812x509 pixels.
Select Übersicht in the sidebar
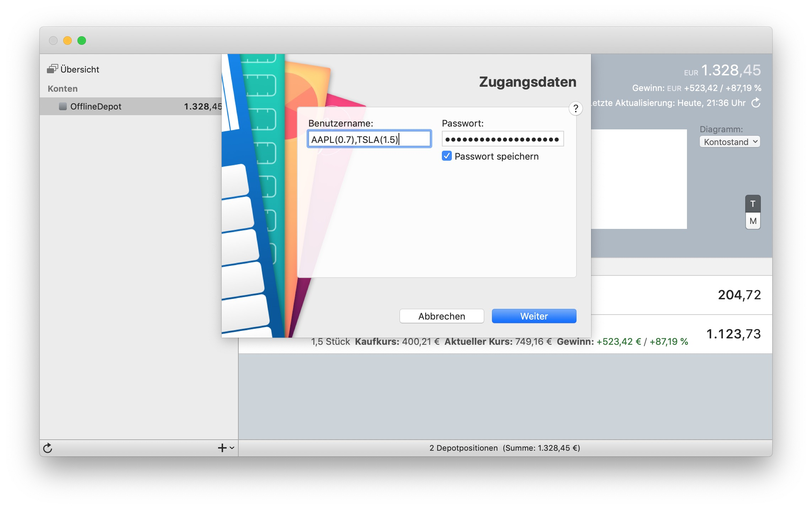click(x=80, y=69)
